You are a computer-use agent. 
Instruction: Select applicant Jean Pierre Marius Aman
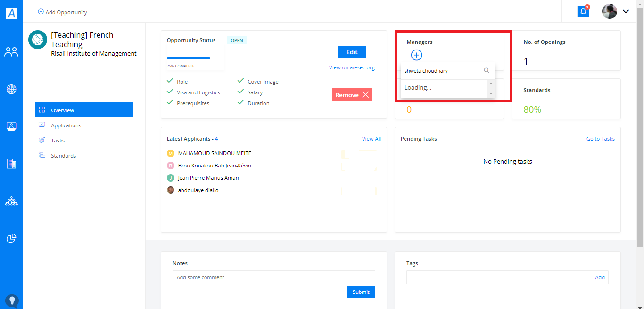pyautogui.click(x=208, y=178)
